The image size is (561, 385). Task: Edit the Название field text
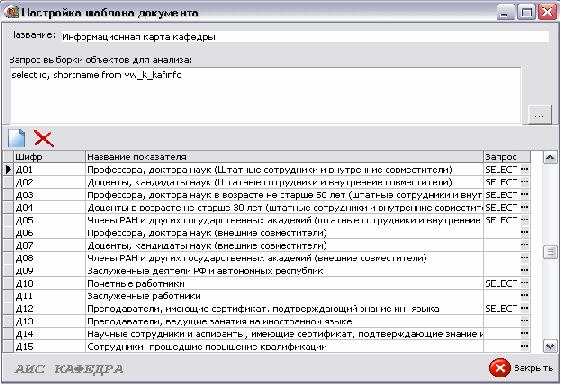[305, 36]
